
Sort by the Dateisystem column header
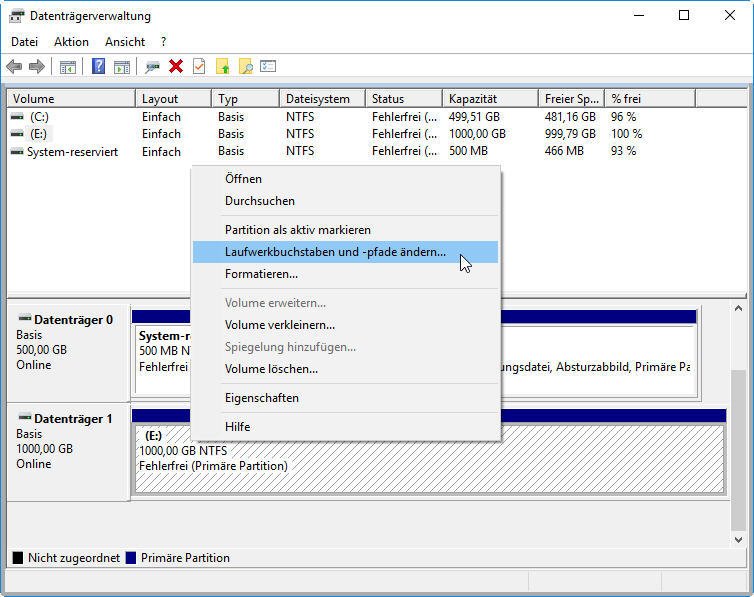pyautogui.click(x=323, y=99)
